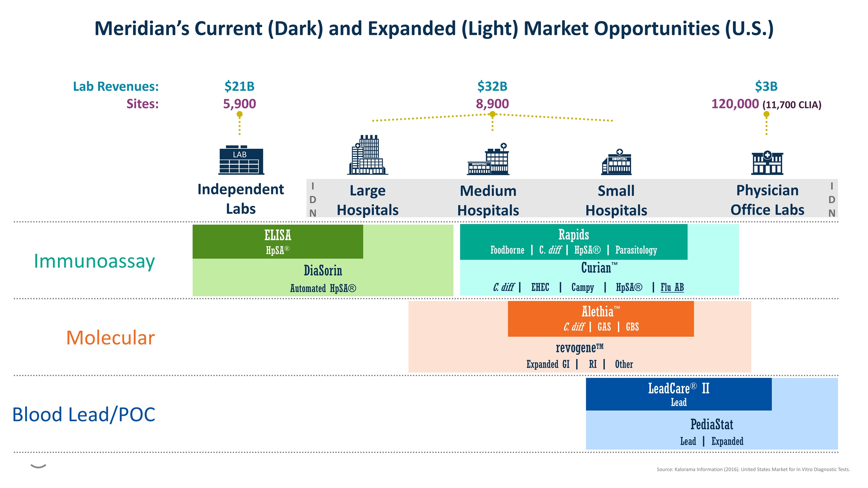Select the $3B revenue figure

(x=766, y=86)
